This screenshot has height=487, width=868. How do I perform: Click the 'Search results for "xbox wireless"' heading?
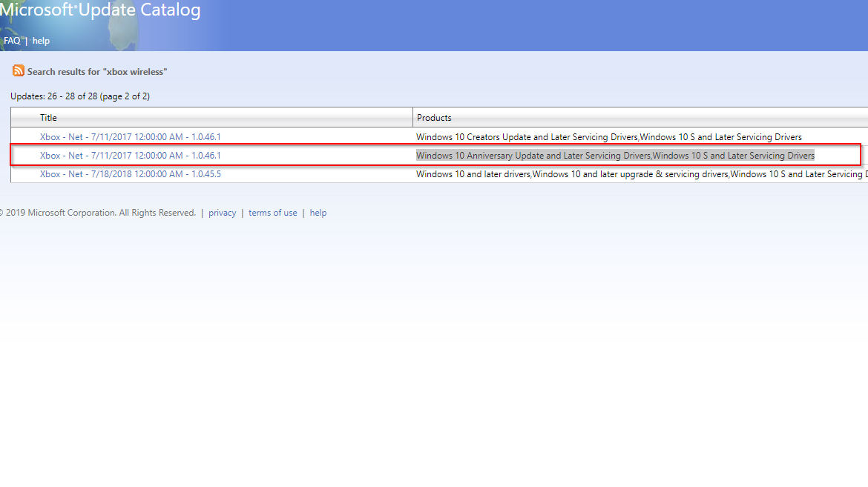(97, 71)
